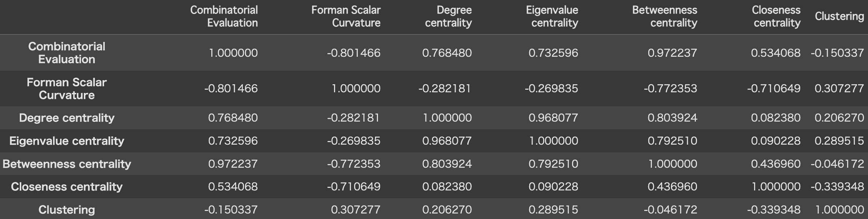The width and height of the screenshot is (868, 219).
Task: Select 0.436960 in the Betweenness centrality row
Action: click(x=775, y=164)
